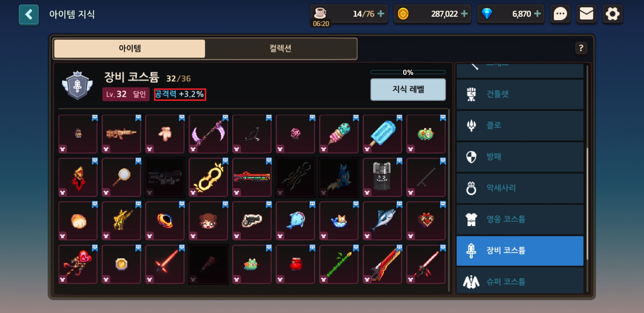Click the 지식 레벨 button

pos(408,89)
